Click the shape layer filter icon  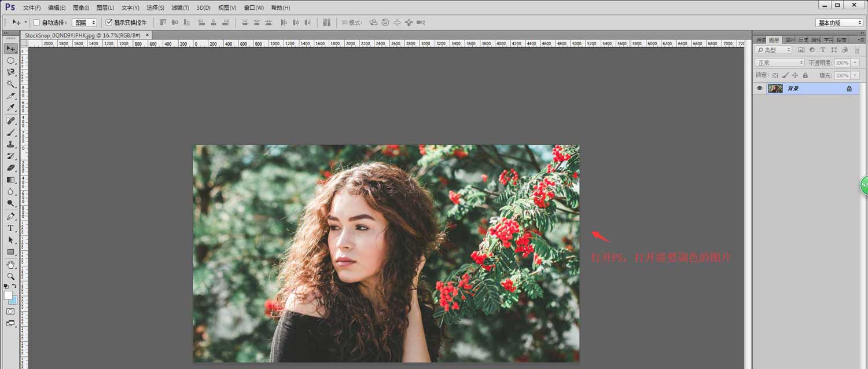(x=833, y=50)
